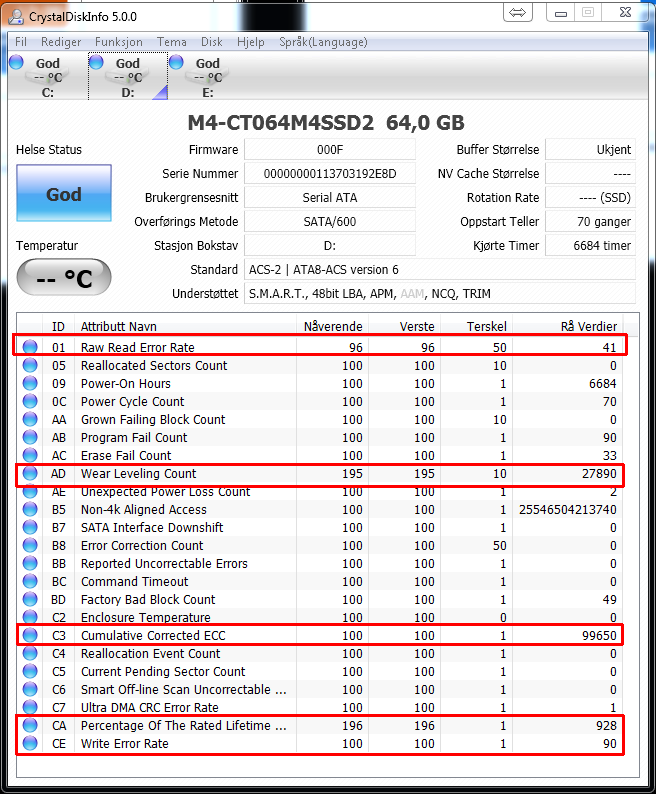Click the blue God health status button
The image size is (656, 794).
64,193
